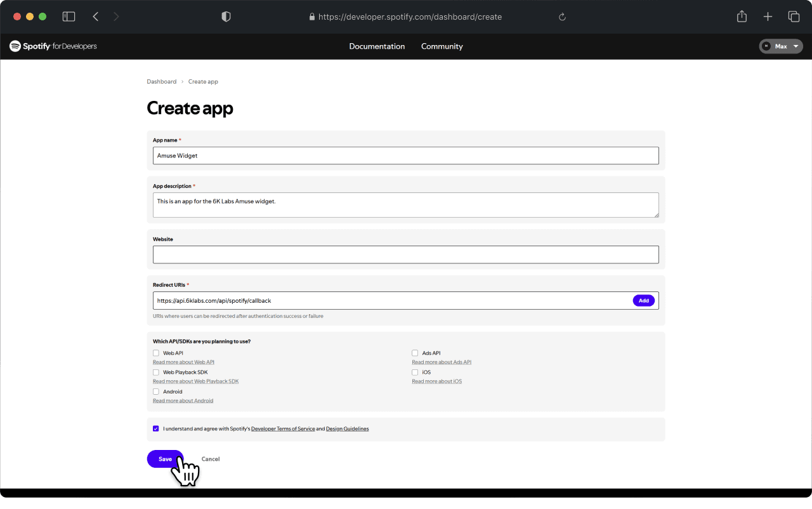This screenshot has width=812, height=509.
Task: Open Developer Terms of Service link
Action: (x=283, y=429)
